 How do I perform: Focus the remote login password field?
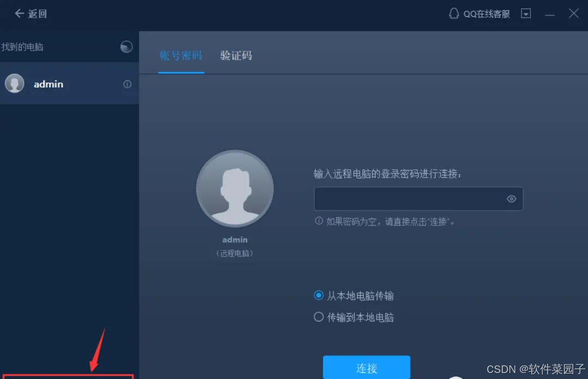point(419,199)
